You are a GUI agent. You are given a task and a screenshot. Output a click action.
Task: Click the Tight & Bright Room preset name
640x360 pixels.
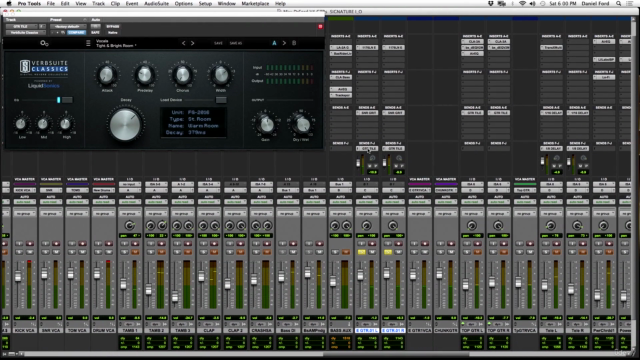pyautogui.click(x=116, y=45)
